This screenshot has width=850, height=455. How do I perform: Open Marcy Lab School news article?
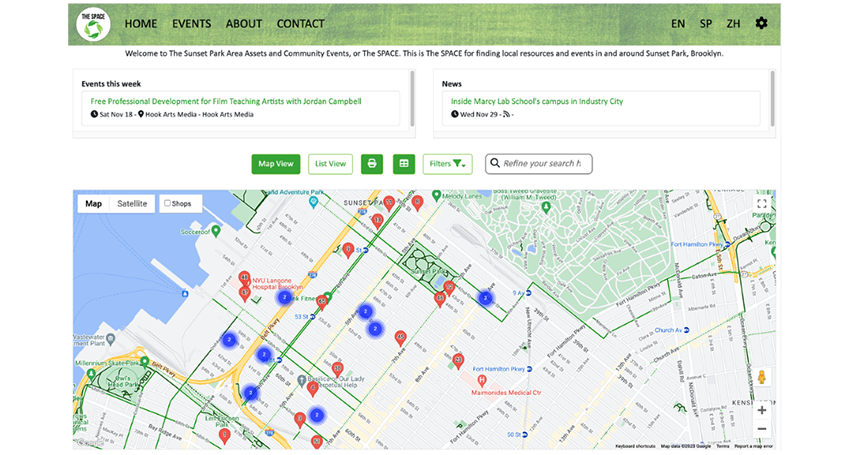pyautogui.click(x=536, y=101)
